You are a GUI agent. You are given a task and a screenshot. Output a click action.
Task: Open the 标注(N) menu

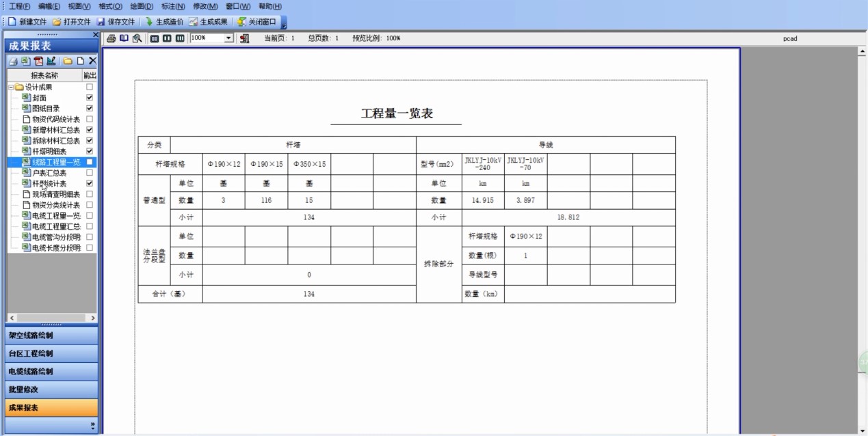[173, 6]
